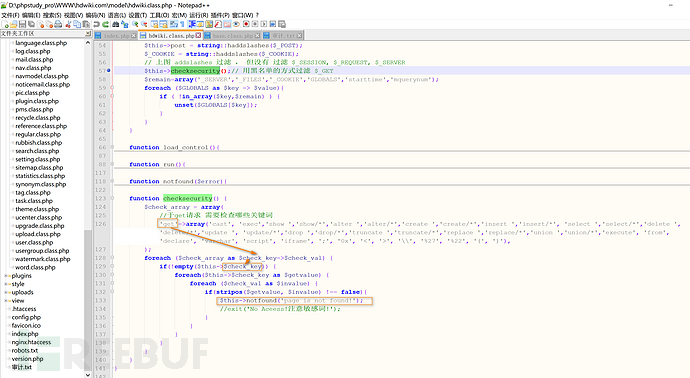
Task: Collapse foreach block at line 59
Action: (x=112, y=88)
